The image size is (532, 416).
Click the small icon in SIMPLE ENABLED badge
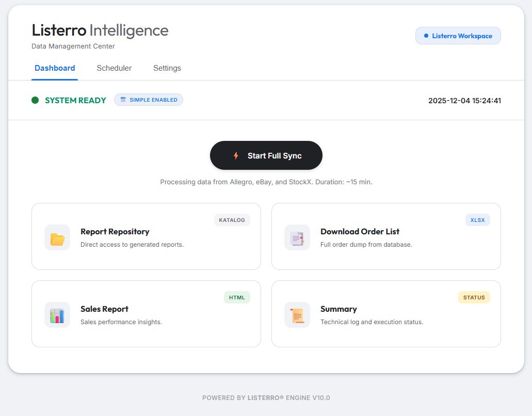(122, 99)
